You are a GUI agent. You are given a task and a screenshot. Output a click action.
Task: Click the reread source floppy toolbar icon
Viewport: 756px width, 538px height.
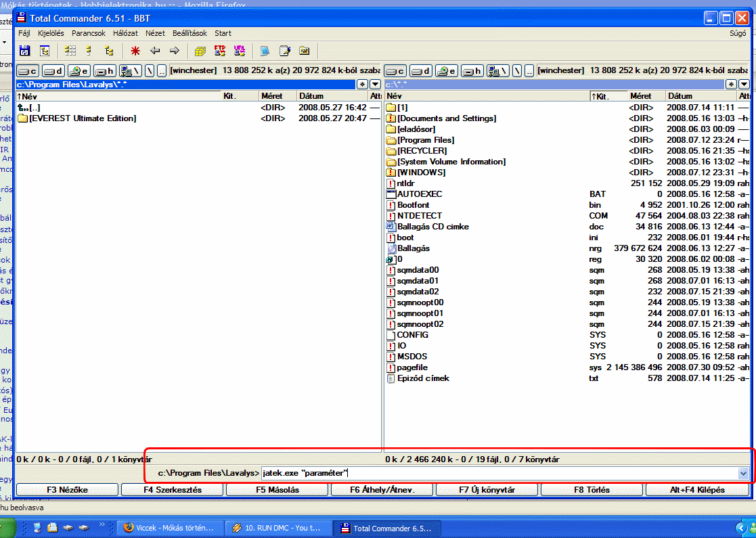tap(24, 51)
